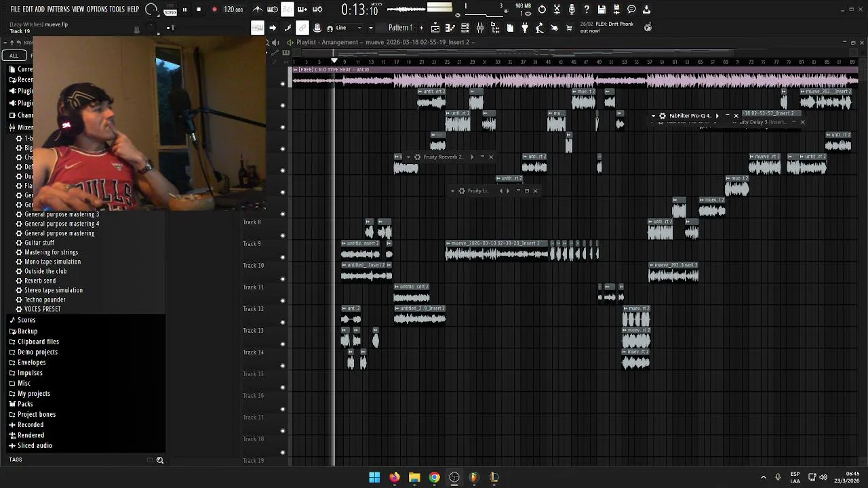Expand the My projects folder
The image size is (868, 488).
point(33,393)
